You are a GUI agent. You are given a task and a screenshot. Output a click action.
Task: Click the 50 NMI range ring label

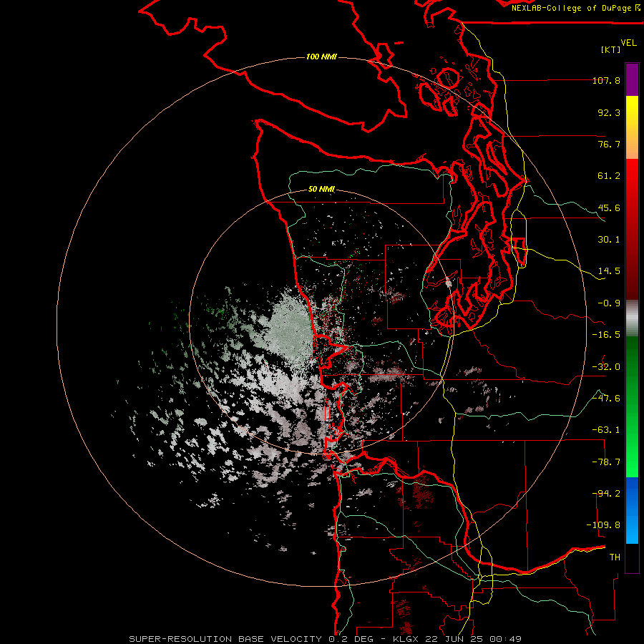tap(321, 189)
